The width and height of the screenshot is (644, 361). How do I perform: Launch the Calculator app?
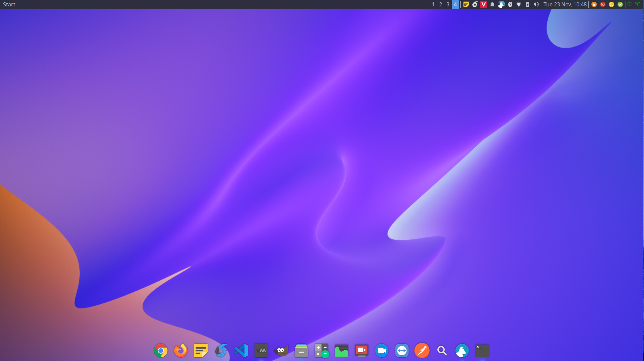(x=321, y=351)
